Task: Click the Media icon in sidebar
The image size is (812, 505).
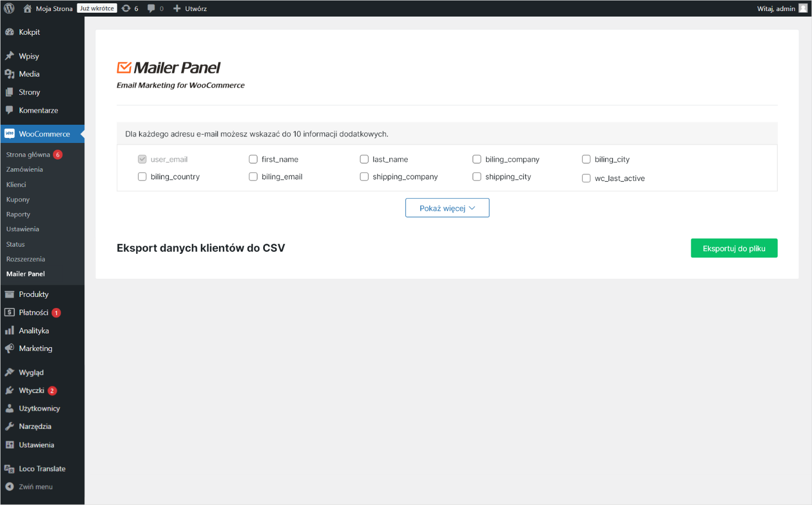Action: pyautogui.click(x=9, y=74)
